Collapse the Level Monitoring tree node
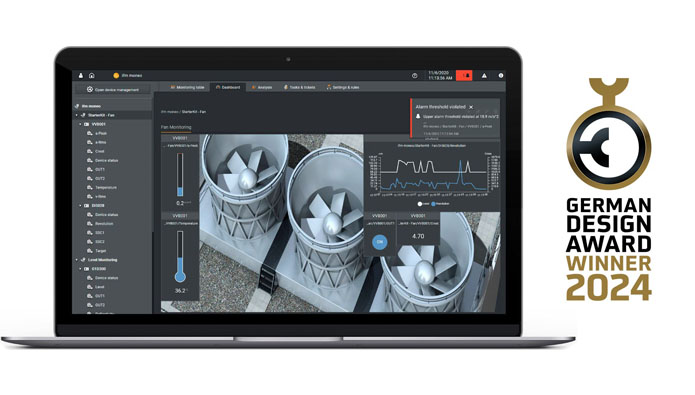This screenshot has width=695, height=395. [x=76, y=260]
